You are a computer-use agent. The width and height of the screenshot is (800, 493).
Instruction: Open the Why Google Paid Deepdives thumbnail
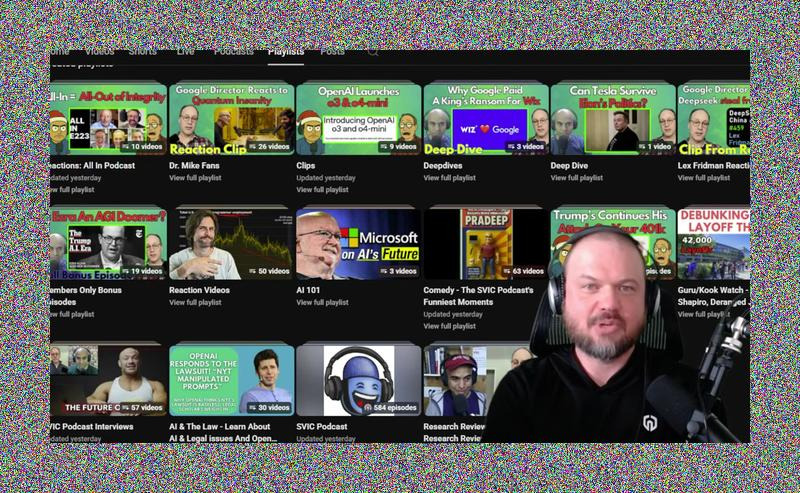click(x=486, y=119)
